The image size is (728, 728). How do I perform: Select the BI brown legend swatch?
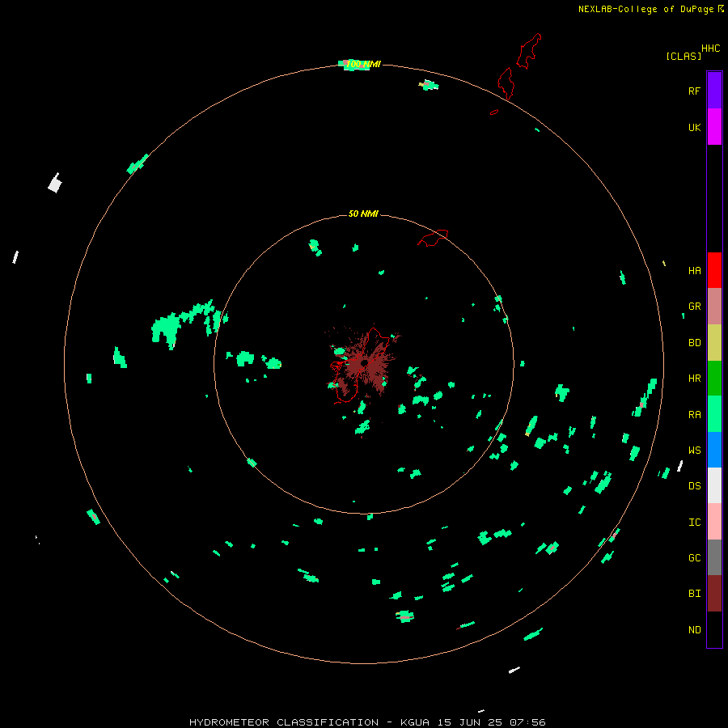click(x=714, y=594)
